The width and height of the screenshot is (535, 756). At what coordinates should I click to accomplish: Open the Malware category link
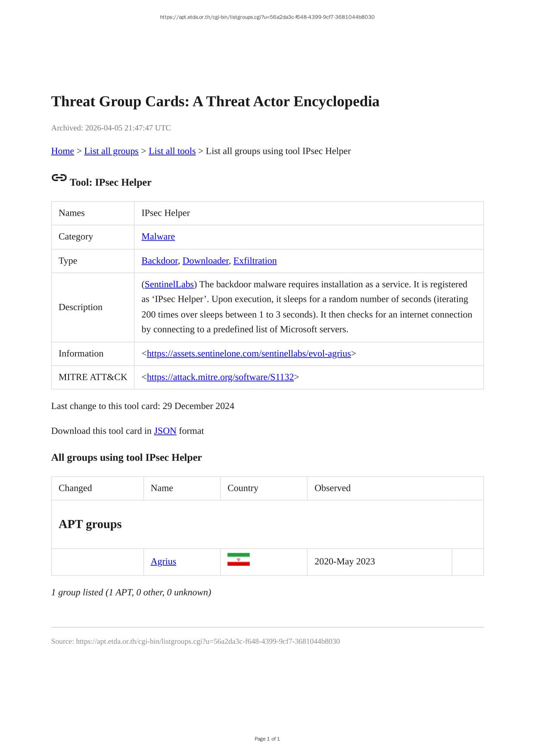pos(158,237)
